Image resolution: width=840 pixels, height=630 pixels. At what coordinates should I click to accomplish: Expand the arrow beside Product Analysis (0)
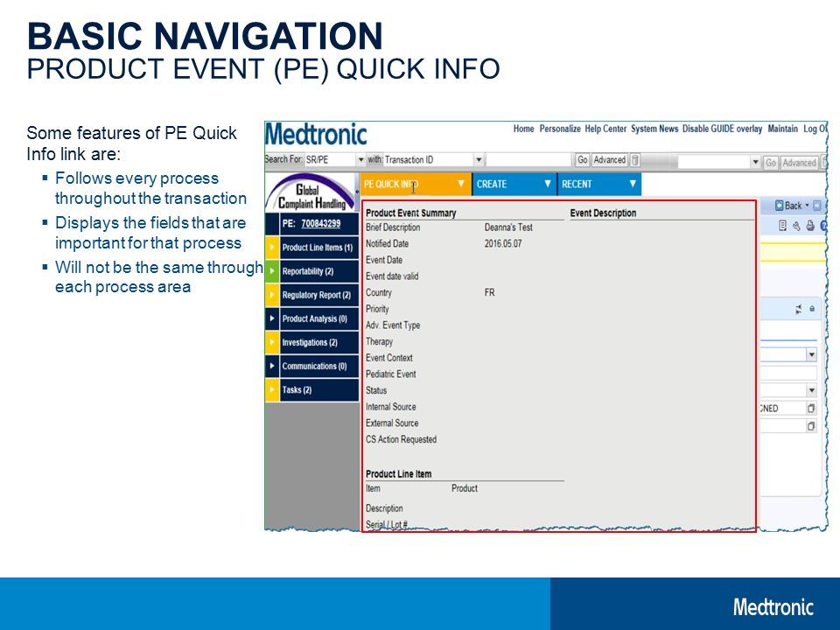[272, 318]
